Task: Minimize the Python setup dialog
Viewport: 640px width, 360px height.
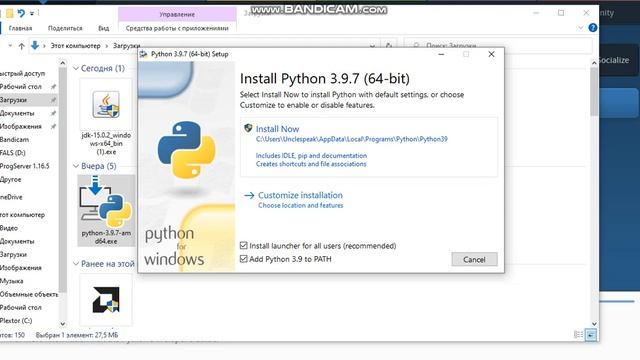Action: pyautogui.click(x=441, y=54)
